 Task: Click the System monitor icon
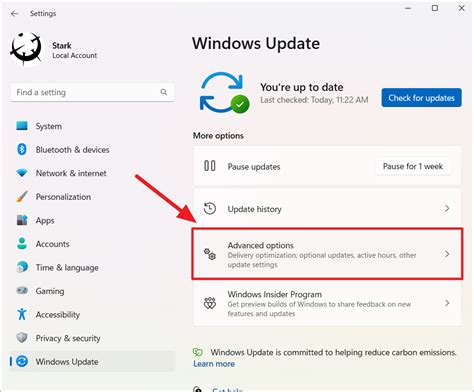[x=22, y=126]
